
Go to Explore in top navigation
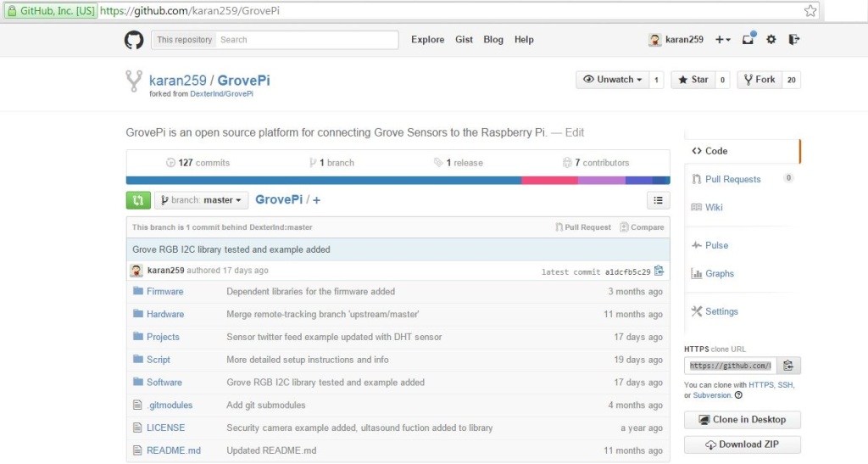(427, 39)
